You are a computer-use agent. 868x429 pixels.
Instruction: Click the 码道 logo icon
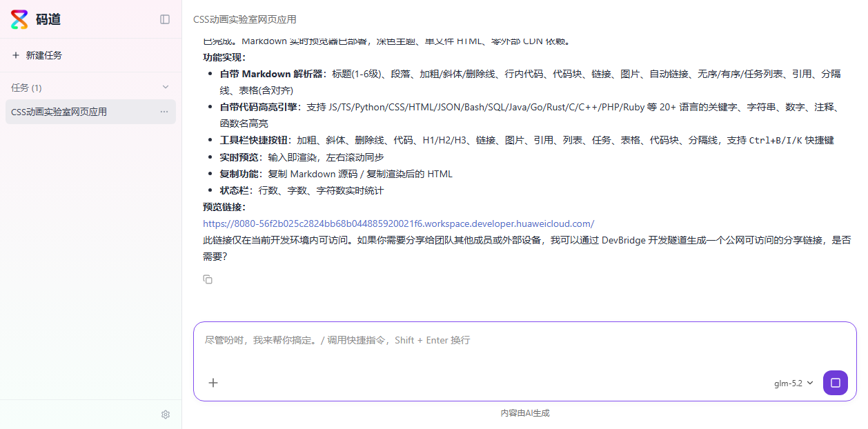click(x=20, y=19)
